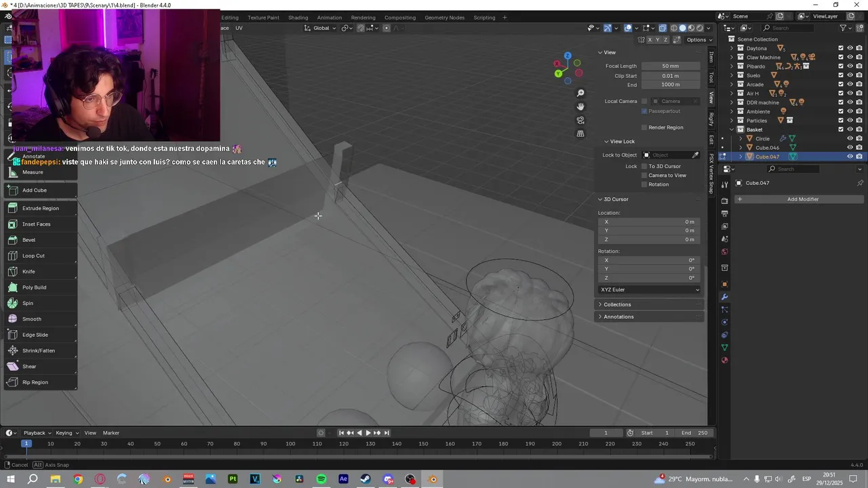Viewport: 868px width, 488px height.
Task: Select the Spin tool
Action: pos(40,303)
